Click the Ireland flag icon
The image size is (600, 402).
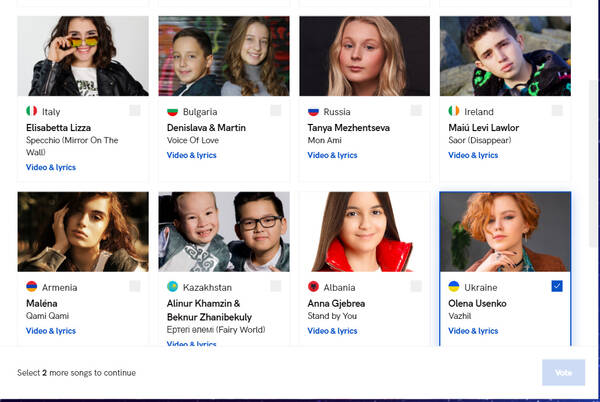pyautogui.click(x=454, y=112)
